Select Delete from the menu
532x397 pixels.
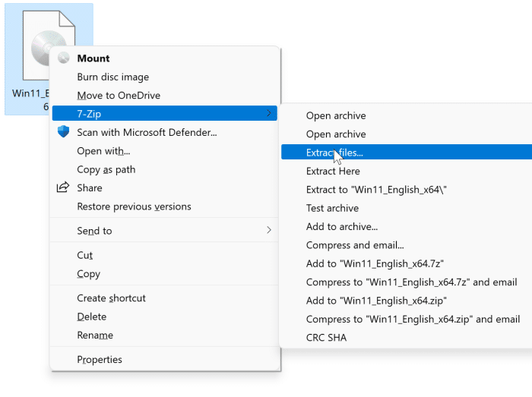[165, 317]
